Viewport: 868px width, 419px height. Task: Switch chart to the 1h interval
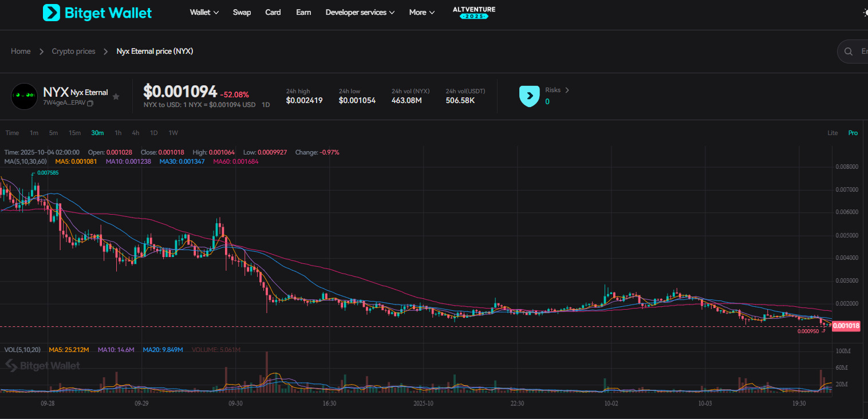pos(118,133)
